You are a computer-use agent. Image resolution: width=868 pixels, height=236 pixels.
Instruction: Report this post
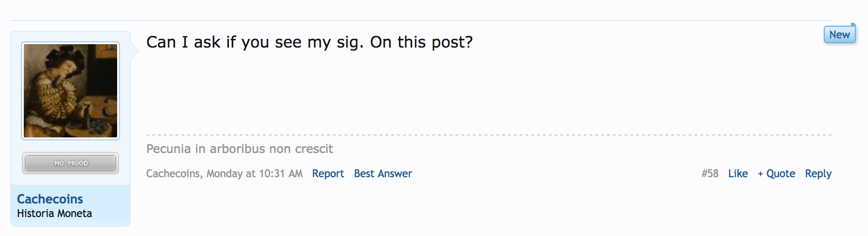(328, 174)
